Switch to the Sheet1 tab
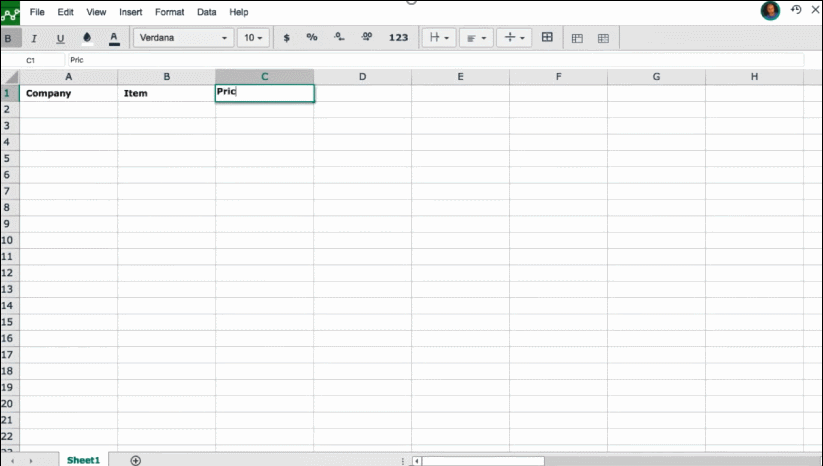Image resolution: width=823 pixels, height=466 pixels. pos(83,460)
